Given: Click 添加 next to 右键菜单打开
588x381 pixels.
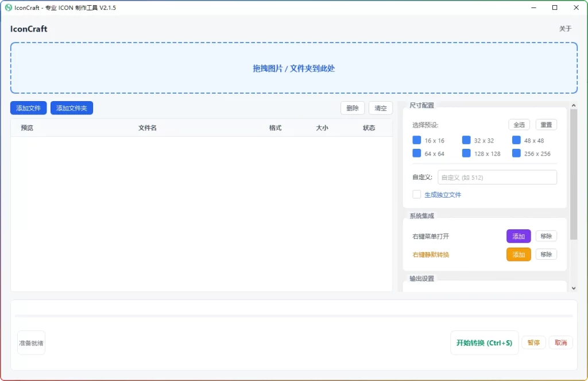Looking at the screenshot, I should pyautogui.click(x=519, y=236).
